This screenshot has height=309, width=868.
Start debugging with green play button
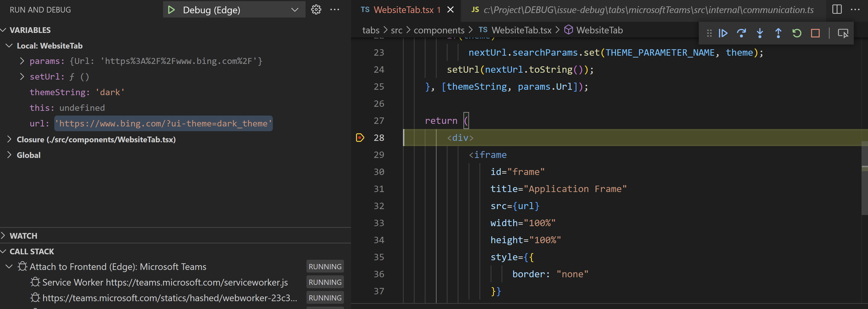(x=171, y=10)
